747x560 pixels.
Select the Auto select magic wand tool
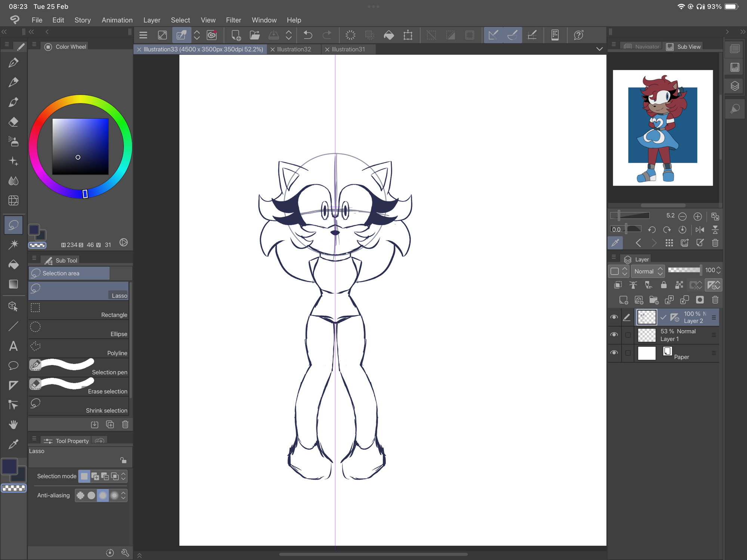click(13, 245)
